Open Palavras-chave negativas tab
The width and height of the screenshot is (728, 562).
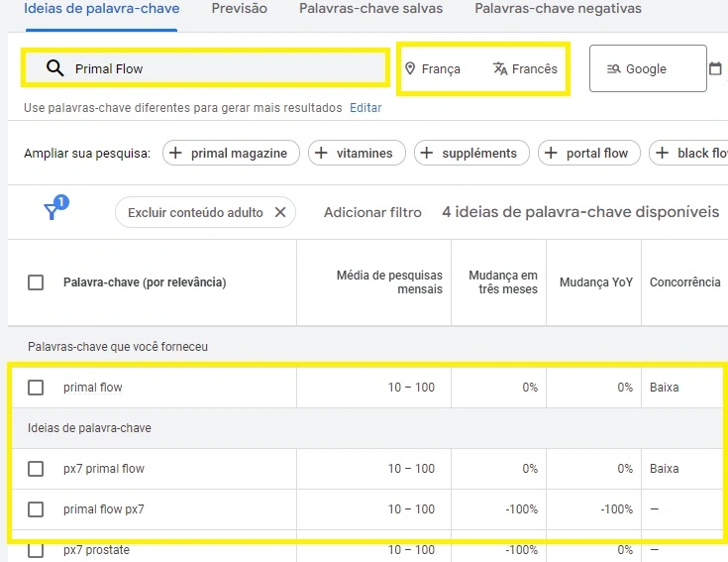558,8
